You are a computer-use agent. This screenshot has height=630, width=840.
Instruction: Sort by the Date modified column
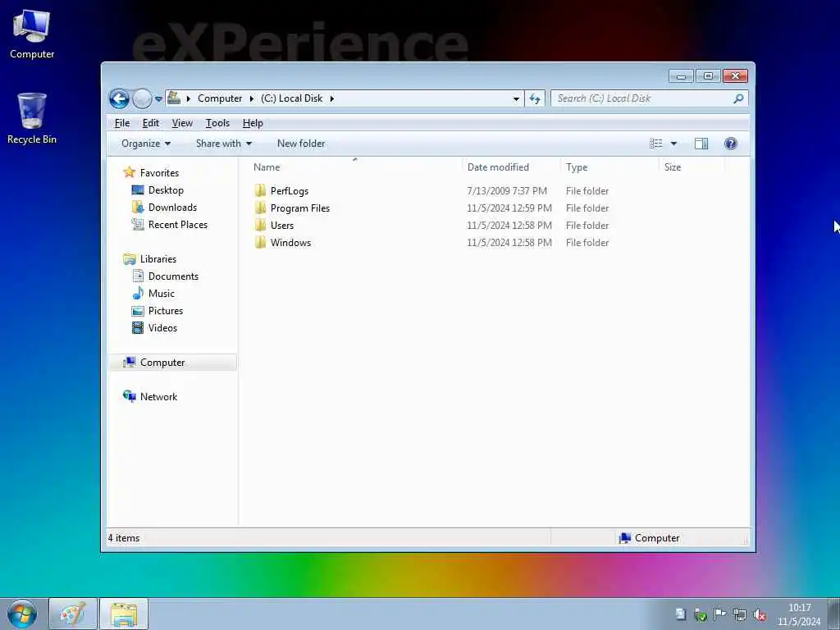coord(511,167)
